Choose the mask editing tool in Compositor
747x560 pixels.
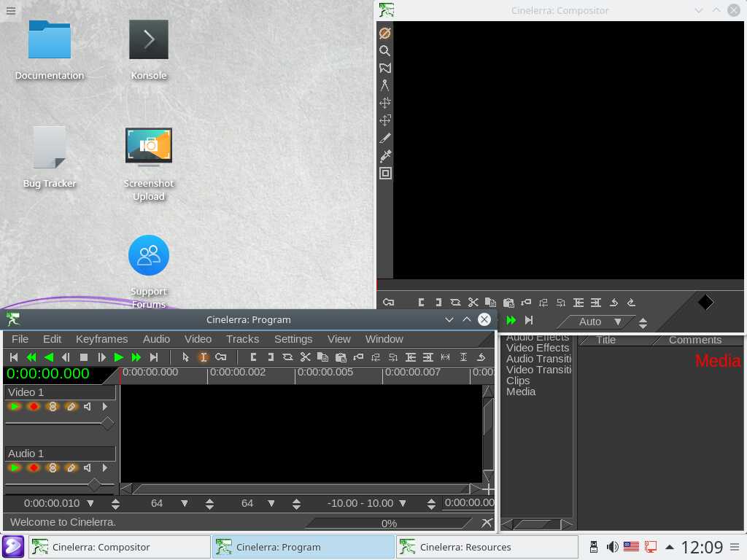(x=384, y=68)
